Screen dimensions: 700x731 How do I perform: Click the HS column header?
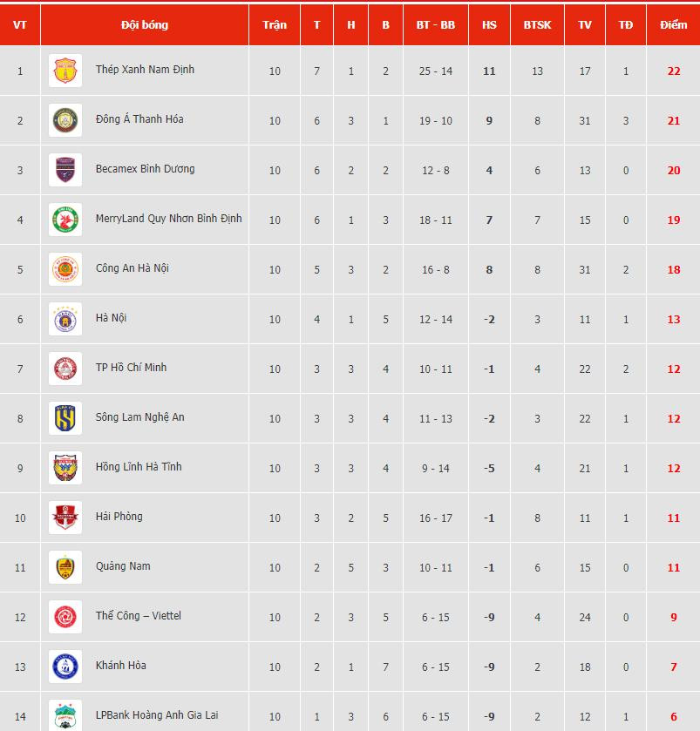(x=489, y=25)
